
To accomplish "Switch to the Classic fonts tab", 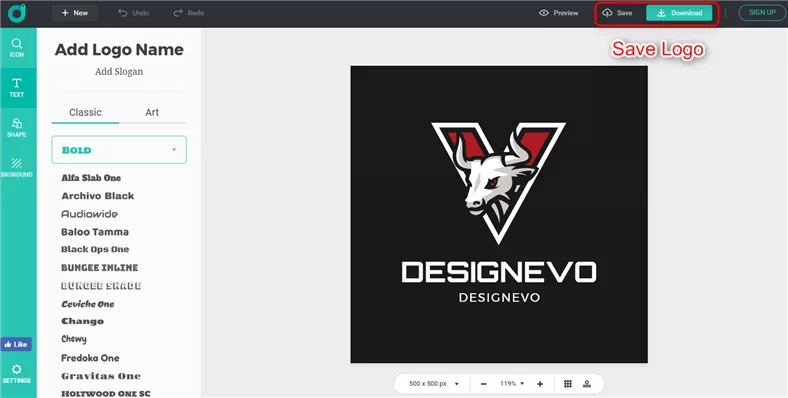I will [85, 113].
